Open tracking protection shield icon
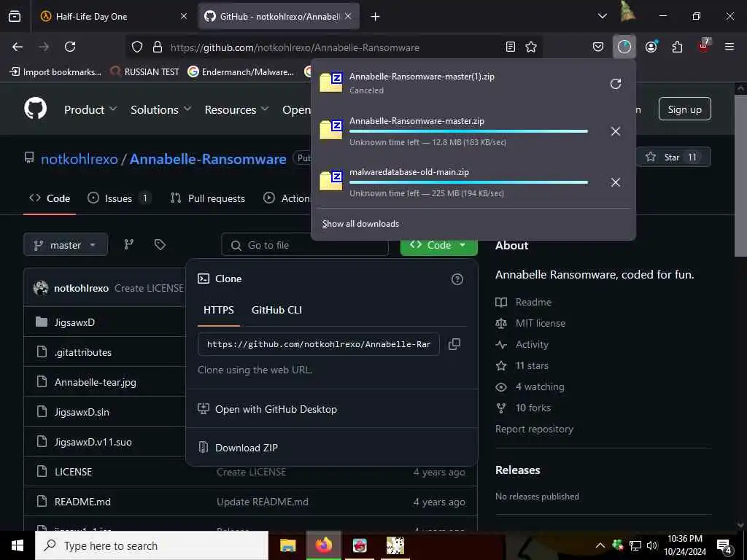Viewport: 747px width, 560px height. 137,47
